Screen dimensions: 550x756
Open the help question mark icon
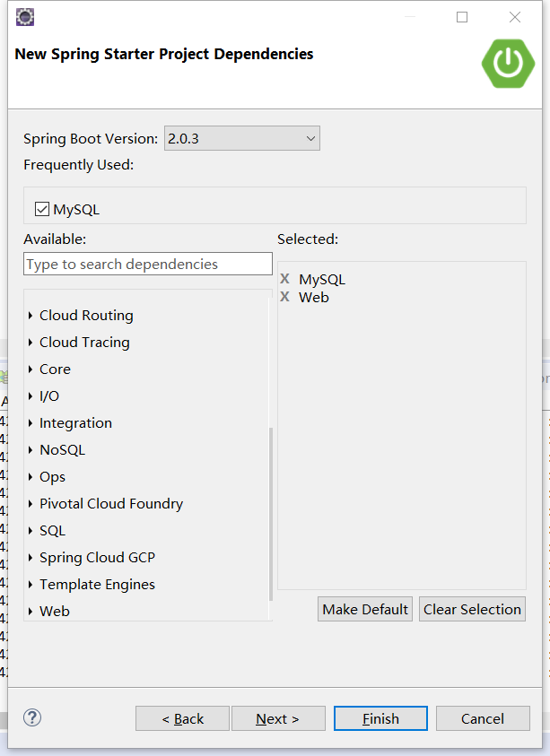pyautogui.click(x=32, y=718)
